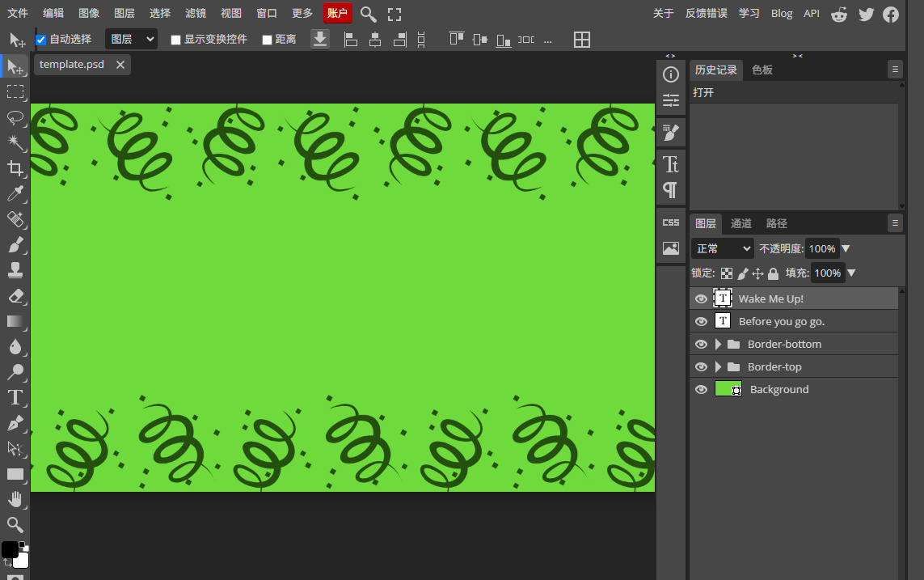The width and height of the screenshot is (924, 580).
Task: Select the Brush tool
Action: (15, 244)
